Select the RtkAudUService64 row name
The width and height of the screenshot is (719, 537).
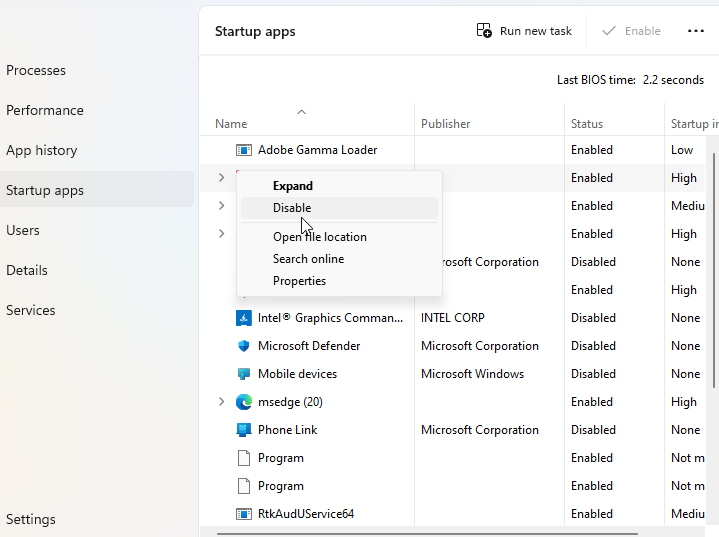306,514
